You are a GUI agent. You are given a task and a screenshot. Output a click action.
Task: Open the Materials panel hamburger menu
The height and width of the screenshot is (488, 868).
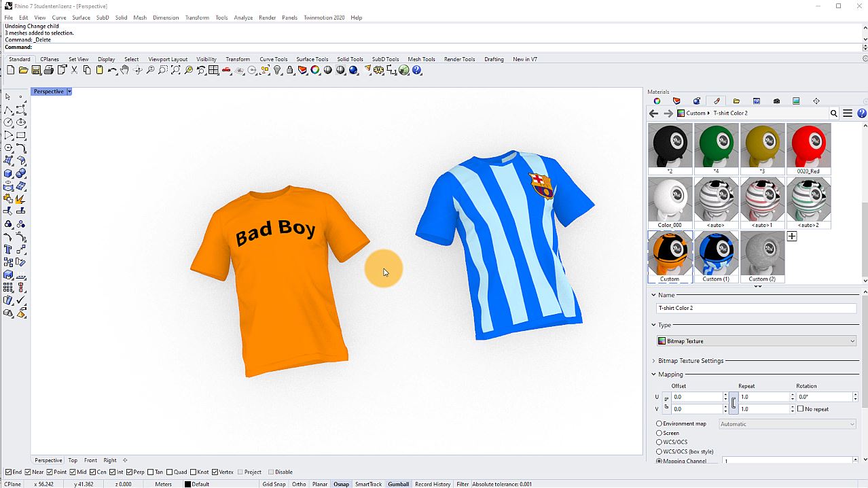(x=848, y=114)
